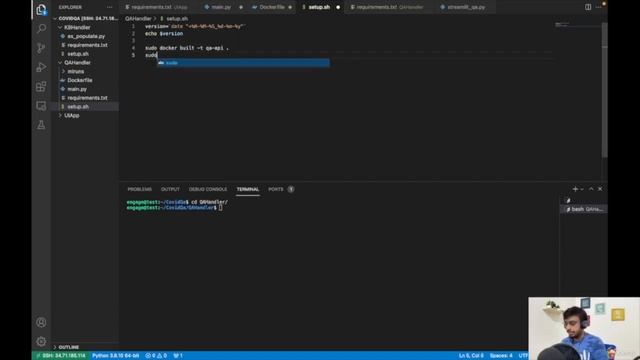This screenshot has height=360, width=640.
Task: Open errors and warnings status item
Action: (x=156, y=356)
